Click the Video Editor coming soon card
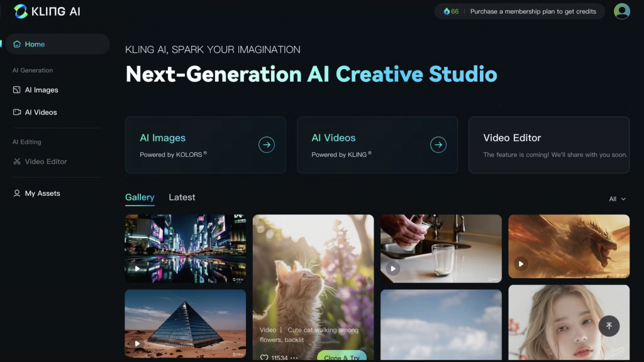The height and width of the screenshot is (362, 644). (548, 145)
